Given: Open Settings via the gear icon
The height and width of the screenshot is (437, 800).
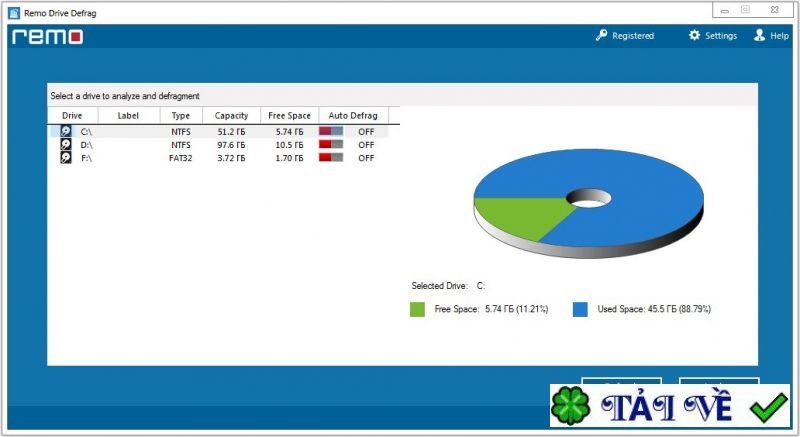Looking at the screenshot, I should (x=694, y=35).
